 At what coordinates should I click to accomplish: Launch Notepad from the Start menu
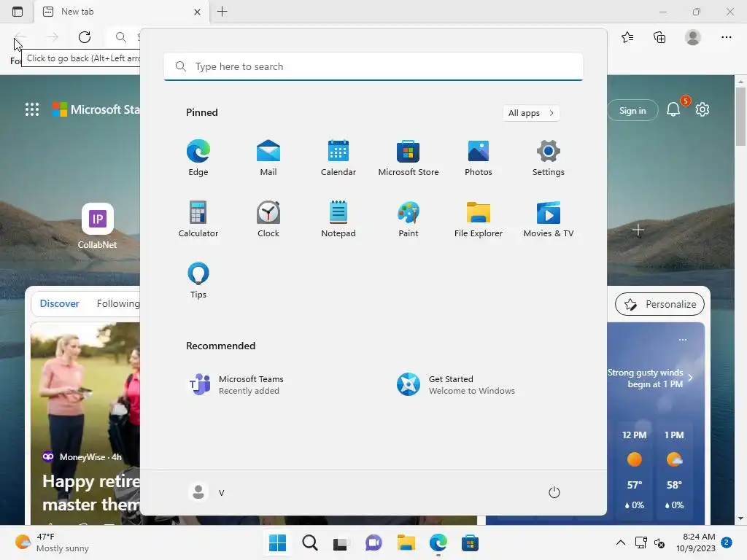pos(338,219)
